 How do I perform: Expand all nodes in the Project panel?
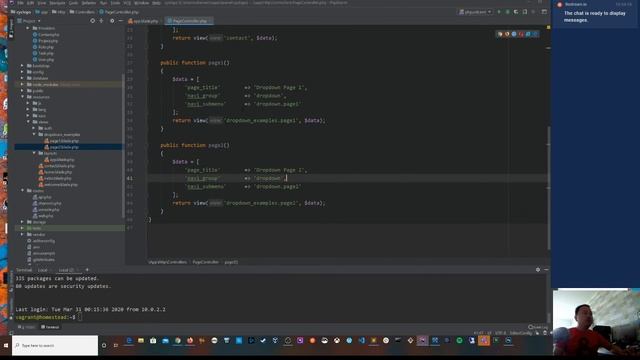point(101,20)
